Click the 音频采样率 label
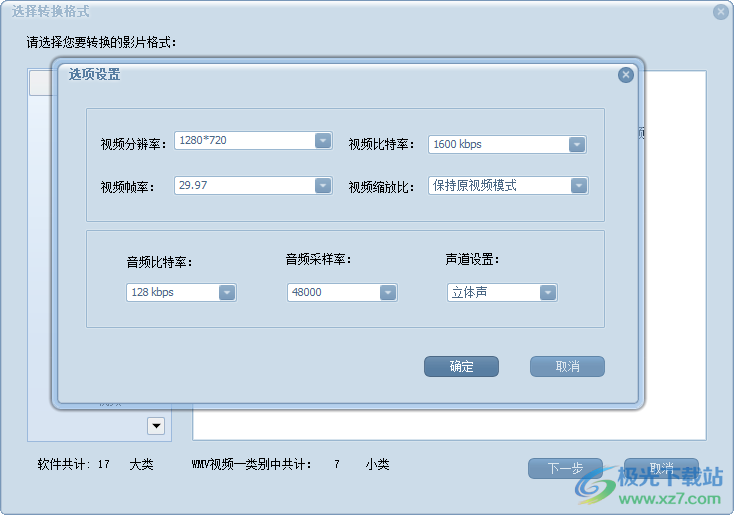 tap(318, 259)
